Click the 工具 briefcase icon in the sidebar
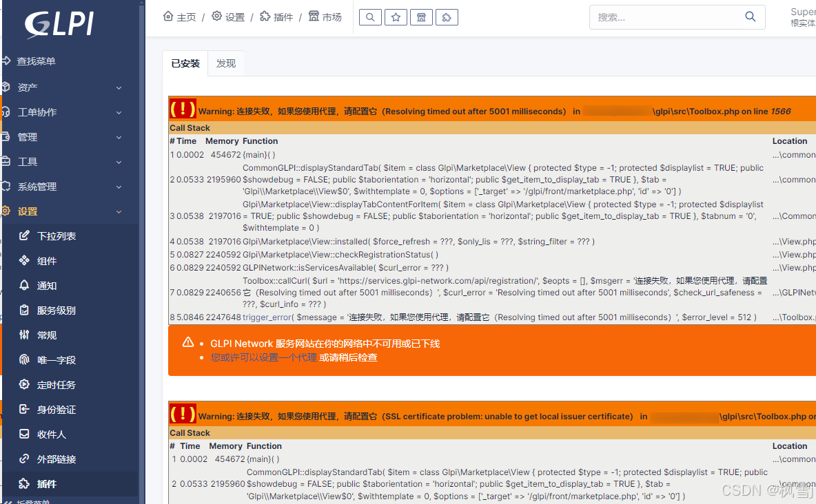 pos(6,161)
